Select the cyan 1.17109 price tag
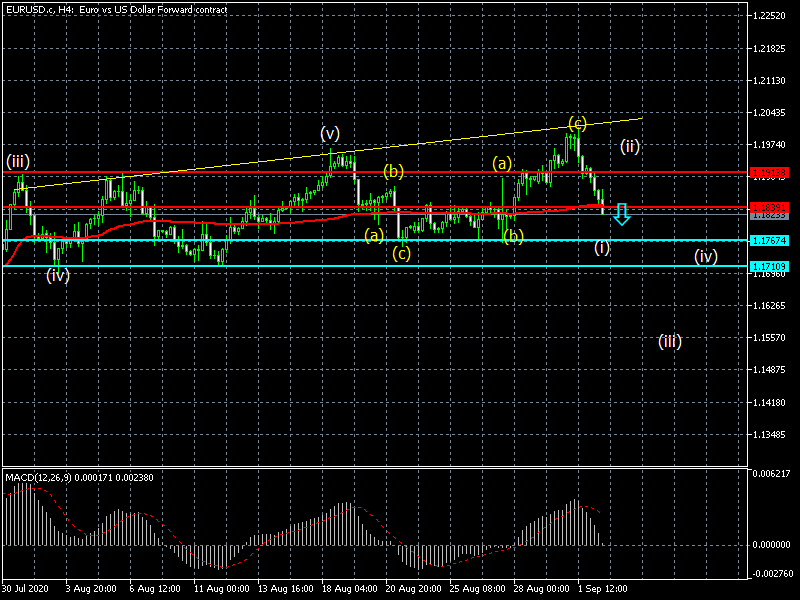 (773, 266)
